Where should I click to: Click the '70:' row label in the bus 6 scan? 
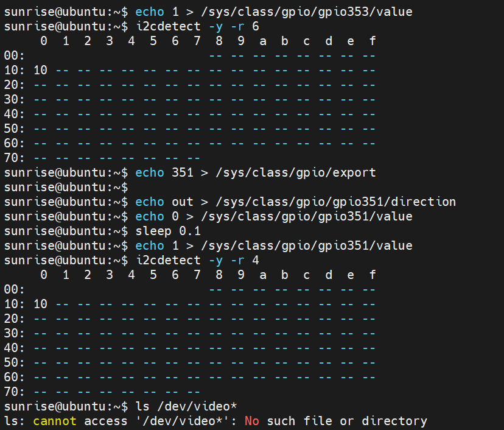14,158
